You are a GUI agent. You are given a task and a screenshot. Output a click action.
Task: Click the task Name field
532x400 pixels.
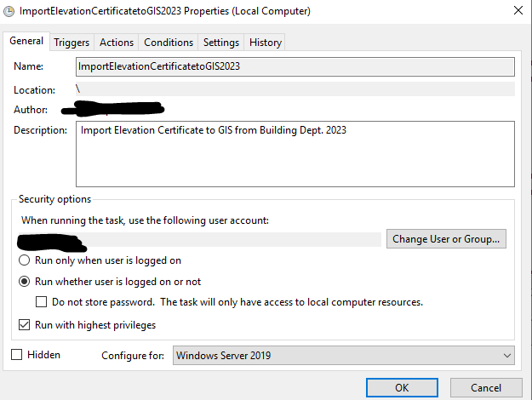[x=295, y=66]
